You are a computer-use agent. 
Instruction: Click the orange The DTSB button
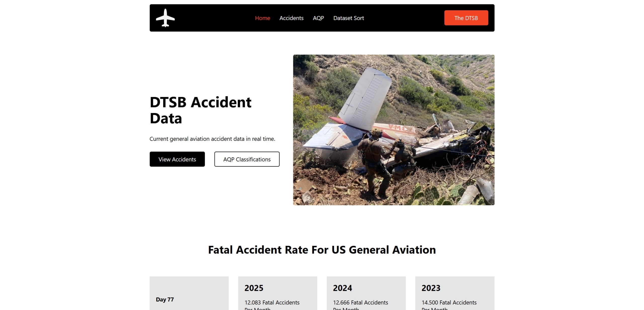coord(466,18)
